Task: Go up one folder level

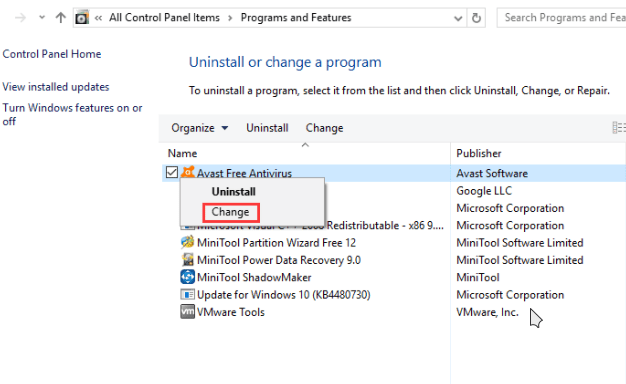Action: pos(61,18)
